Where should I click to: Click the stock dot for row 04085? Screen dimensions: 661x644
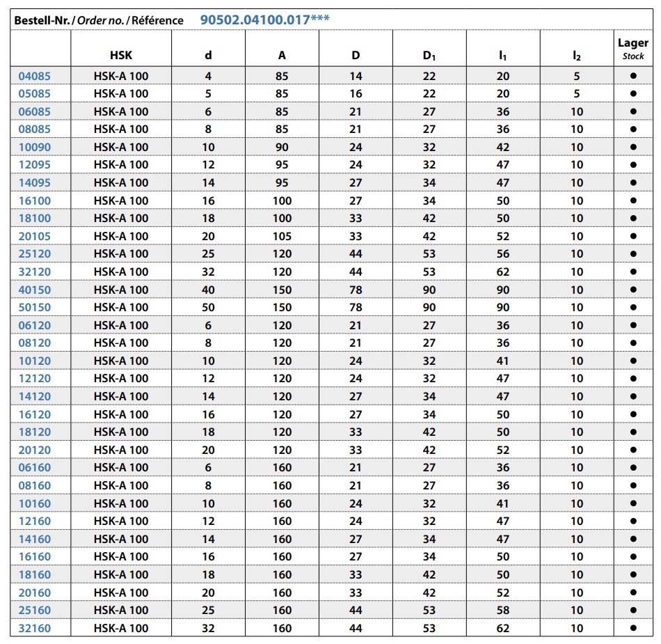click(633, 76)
